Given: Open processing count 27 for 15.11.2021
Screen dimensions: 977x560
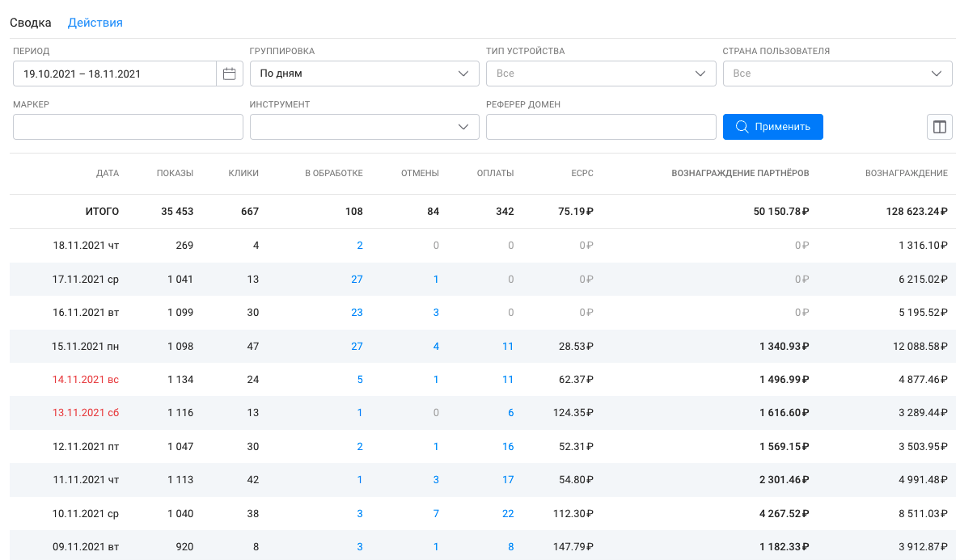Looking at the screenshot, I should pos(357,347).
